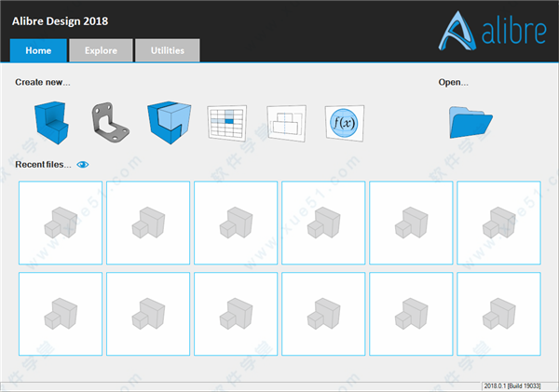Viewport: 559px width, 392px height.
Task: Create a new Global Parameters f(x) file
Action: (x=345, y=123)
